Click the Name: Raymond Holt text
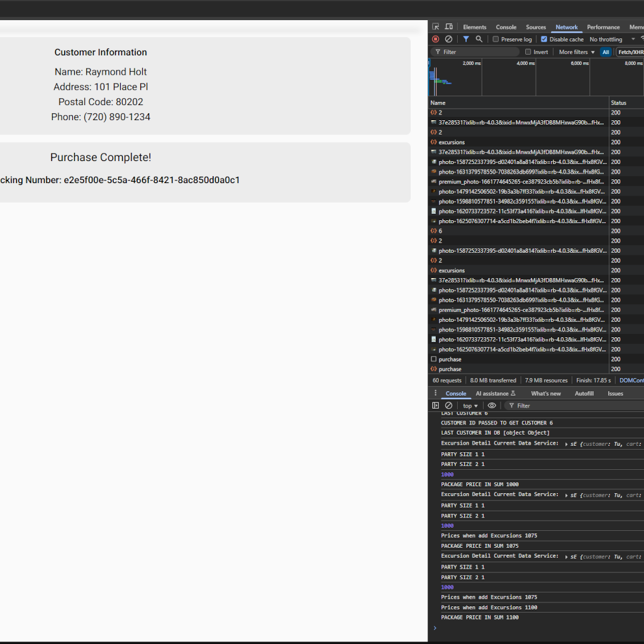644x644 pixels. 101,72
